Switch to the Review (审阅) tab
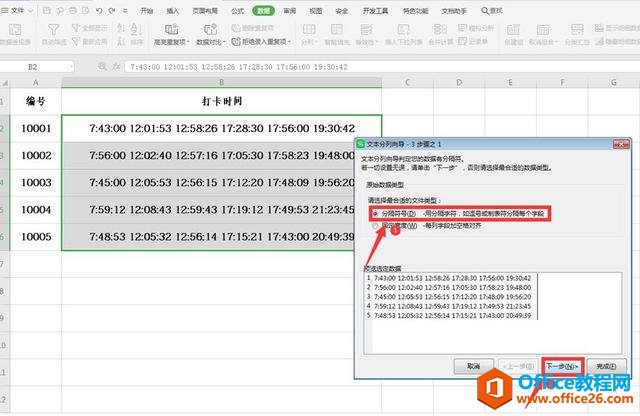Image resolution: width=640 pixels, height=416 pixels. click(289, 10)
